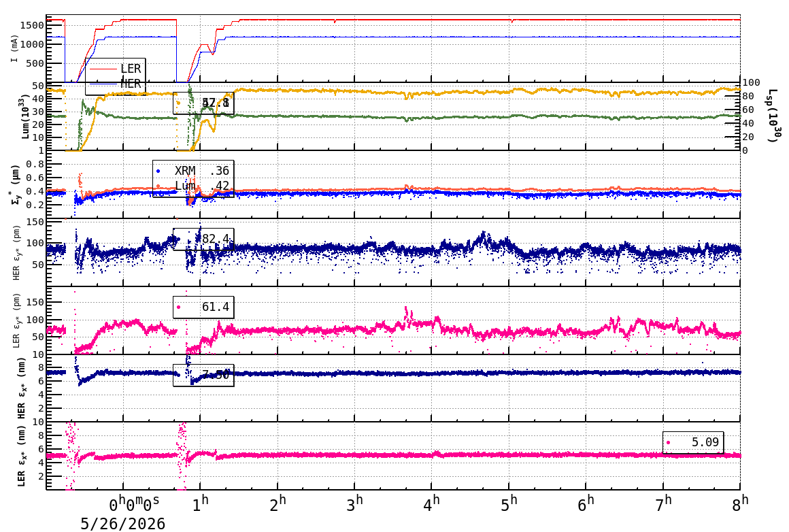Viewport: 789px width, 532px height.
Task: Click the 0h0m0s time origin label
Action: click(135, 504)
